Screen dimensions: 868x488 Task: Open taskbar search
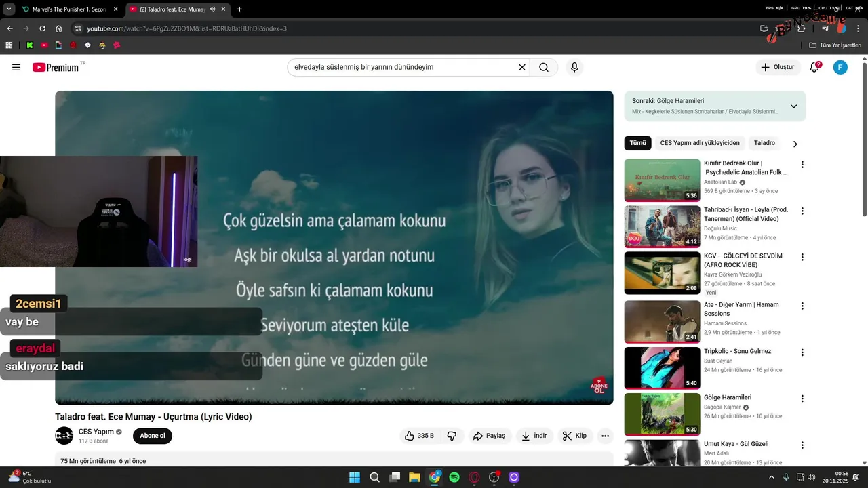(374, 477)
